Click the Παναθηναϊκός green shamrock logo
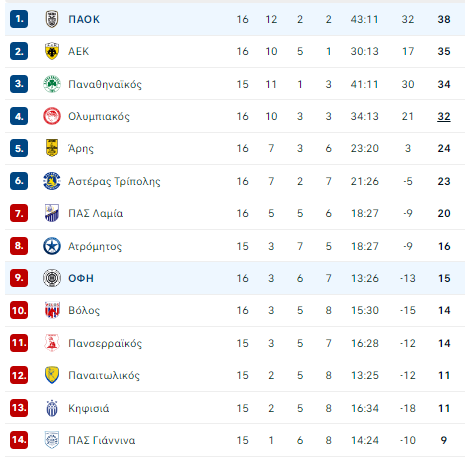465x458 pixels. (52, 84)
